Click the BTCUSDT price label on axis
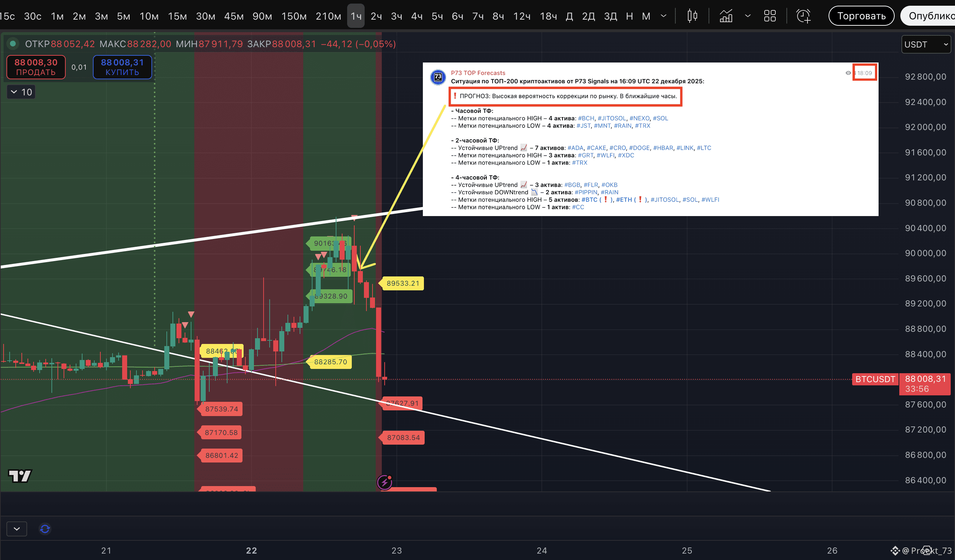 pyautogui.click(x=875, y=379)
